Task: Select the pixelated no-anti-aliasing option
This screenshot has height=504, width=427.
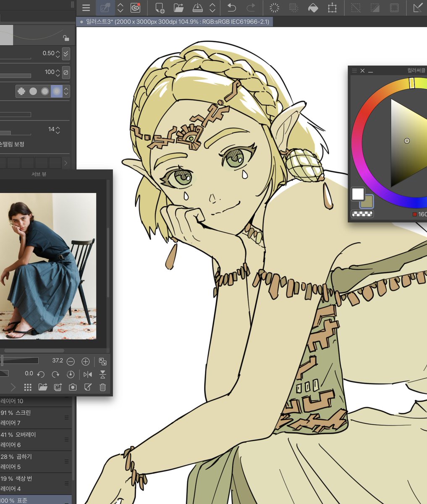Action: 21,91
